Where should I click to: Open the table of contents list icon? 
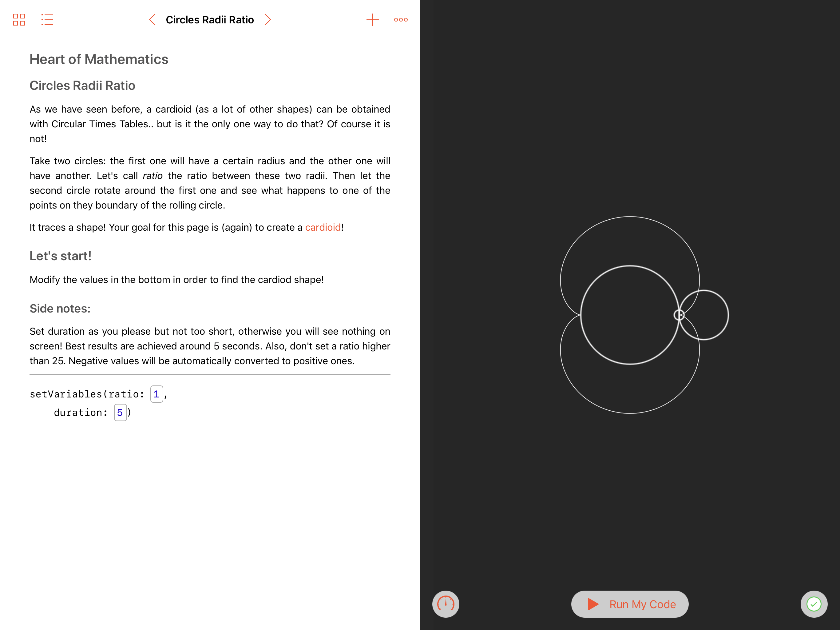click(x=47, y=20)
